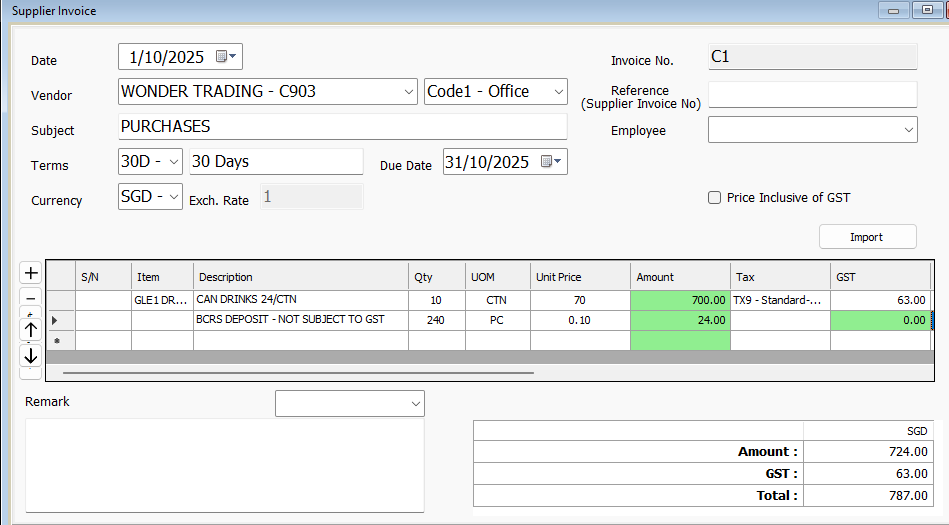Open the Terms 30D dropdown
This screenshot has height=525, width=949.
pos(174,162)
